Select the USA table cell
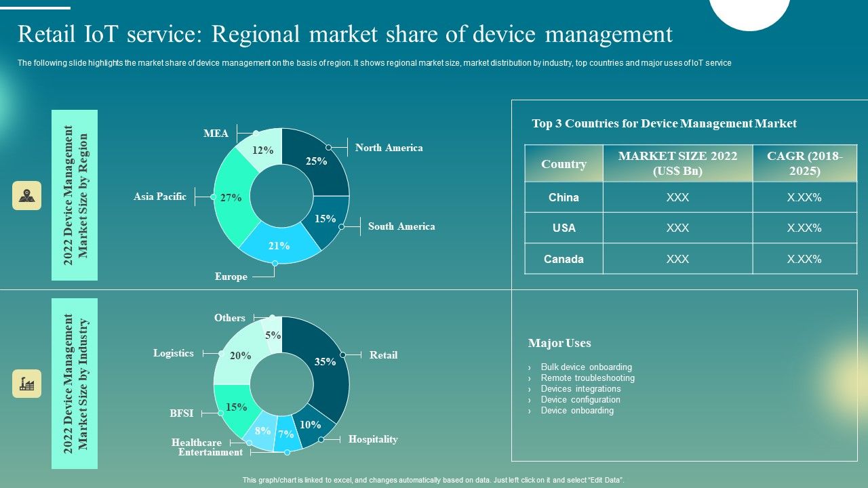 (x=564, y=228)
